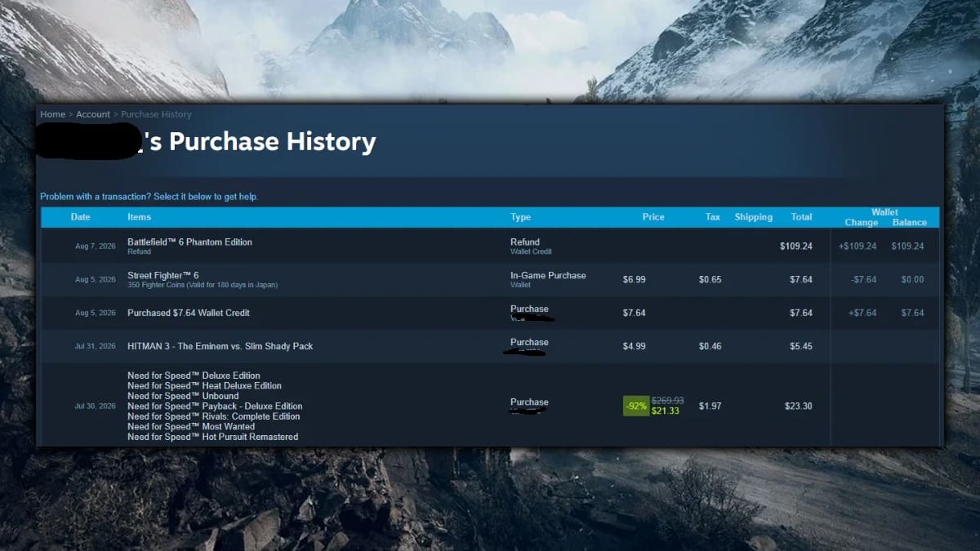
Task: Click the Purchase type in Need for Speed row
Action: (x=529, y=402)
